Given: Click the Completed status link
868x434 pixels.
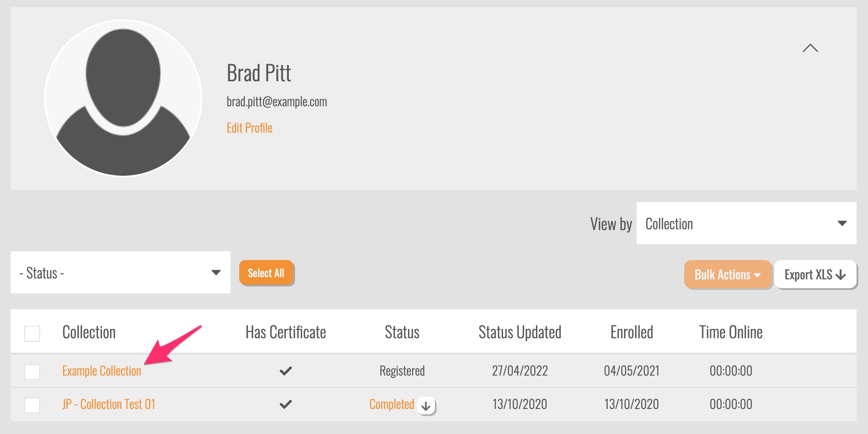Looking at the screenshot, I should tap(391, 405).
